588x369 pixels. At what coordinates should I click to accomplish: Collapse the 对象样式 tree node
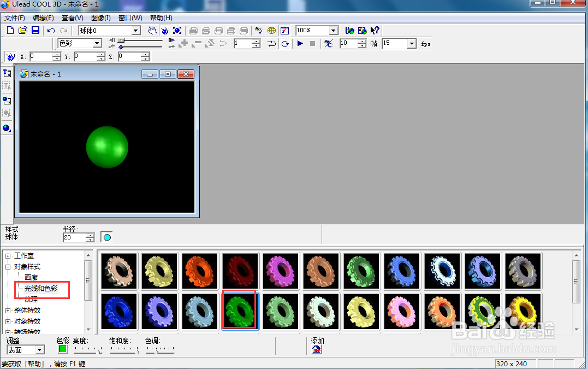8,267
